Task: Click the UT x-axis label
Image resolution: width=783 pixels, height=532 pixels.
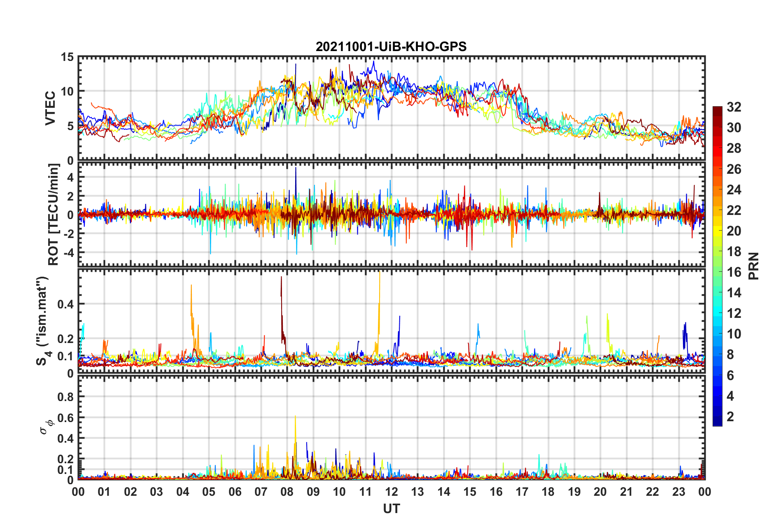Action: pyautogui.click(x=391, y=509)
